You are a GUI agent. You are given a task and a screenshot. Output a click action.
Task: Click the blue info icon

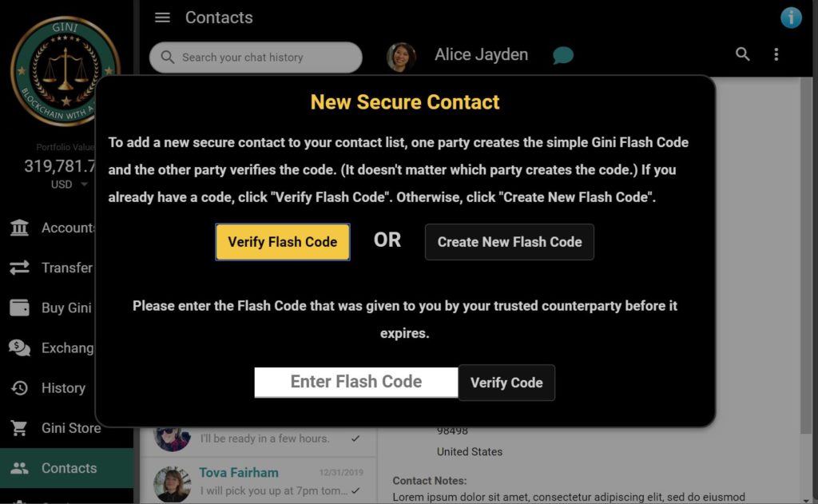tap(791, 18)
